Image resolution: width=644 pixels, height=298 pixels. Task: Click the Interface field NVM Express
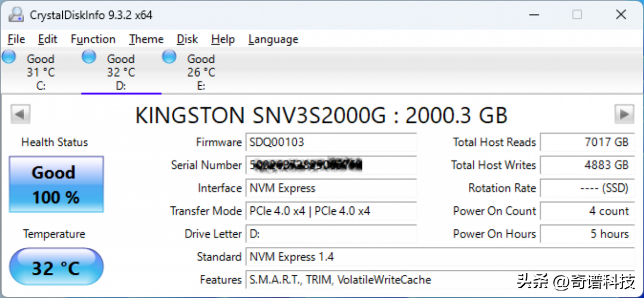331,188
